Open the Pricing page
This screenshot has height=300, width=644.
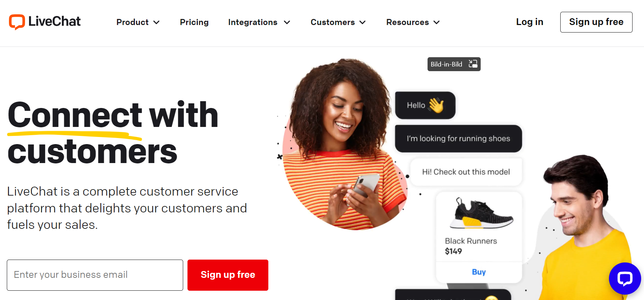click(x=194, y=22)
